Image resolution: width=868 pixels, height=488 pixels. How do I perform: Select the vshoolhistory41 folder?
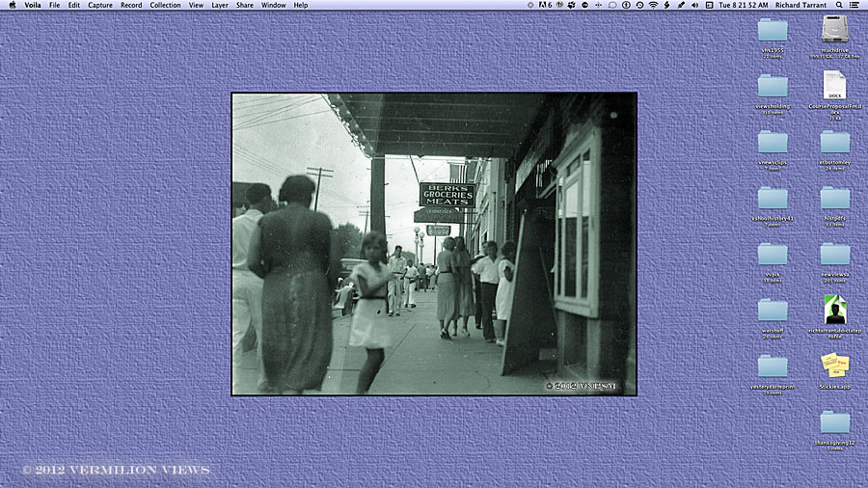[773, 199]
